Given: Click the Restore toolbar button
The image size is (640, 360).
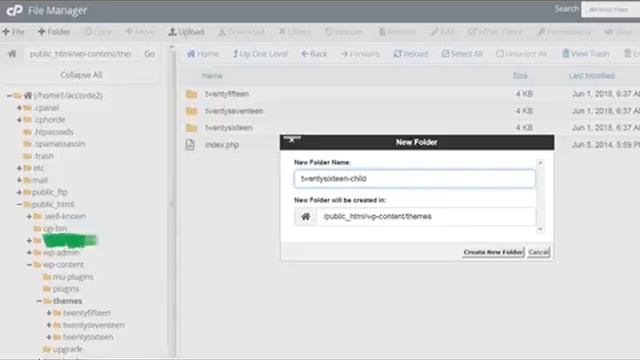Looking at the screenshot, I should click(x=344, y=31).
